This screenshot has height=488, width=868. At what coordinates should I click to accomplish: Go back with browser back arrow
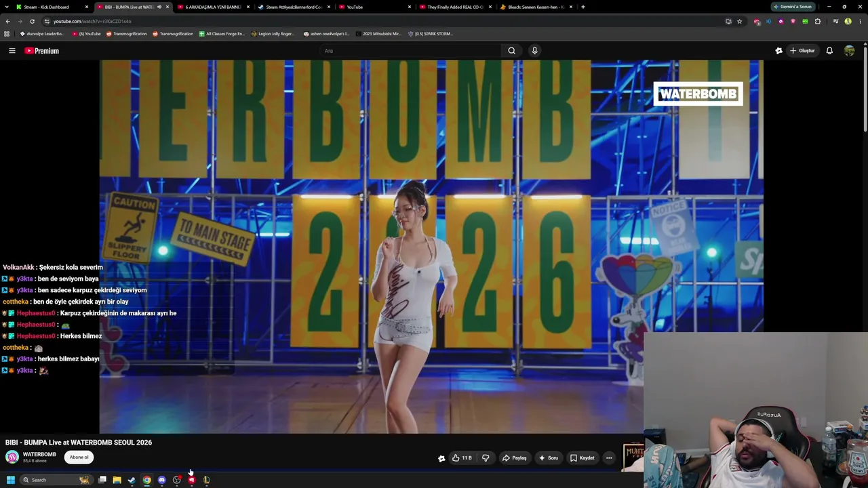click(x=7, y=21)
